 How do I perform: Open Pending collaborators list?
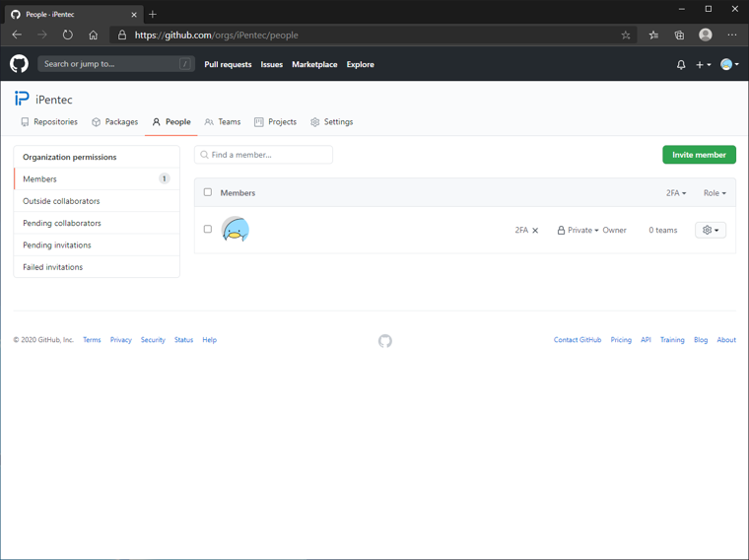(97, 223)
